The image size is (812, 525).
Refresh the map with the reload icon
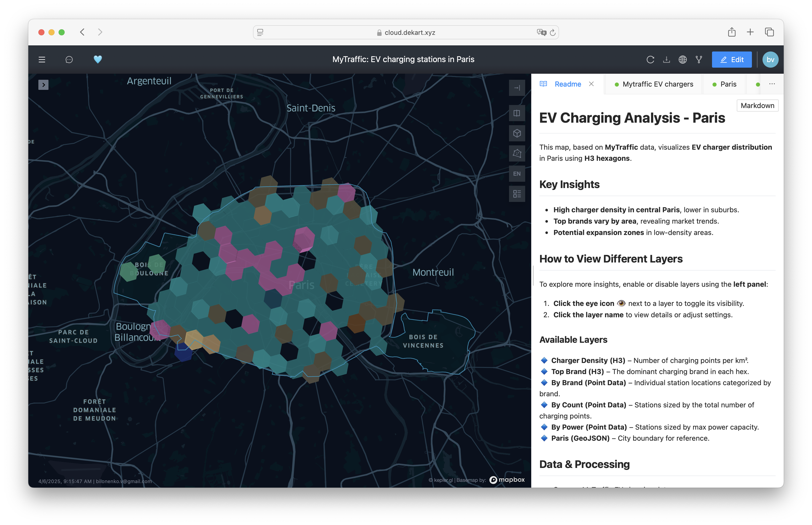point(650,60)
